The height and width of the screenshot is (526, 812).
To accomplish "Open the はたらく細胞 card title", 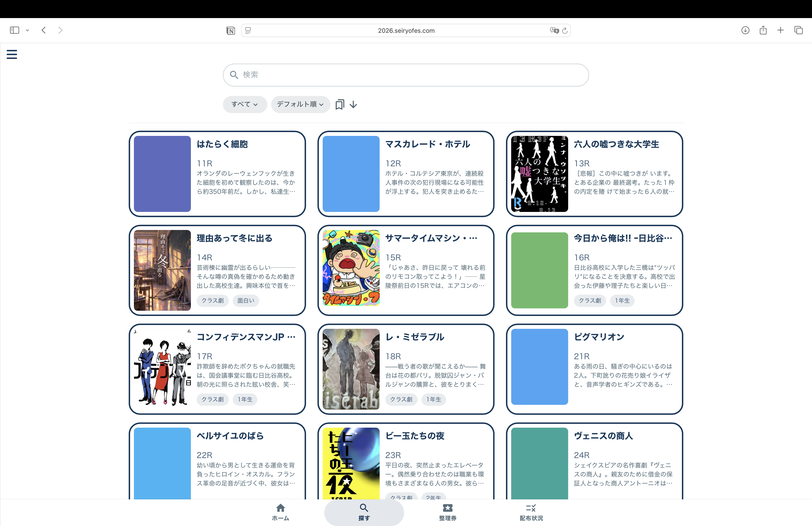I will click(222, 144).
